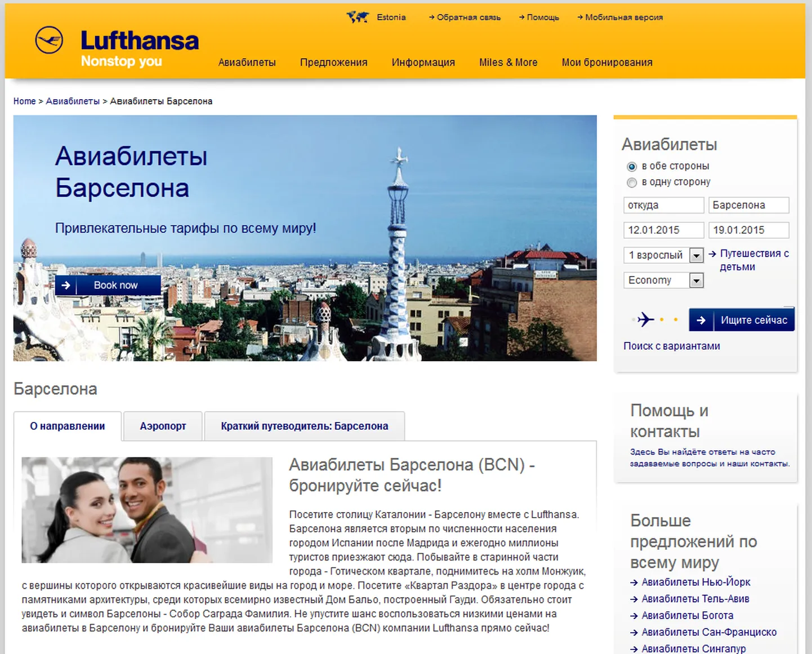
Task: Open the 'Авиабилеты Тель-Авив' link
Action: (x=695, y=599)
